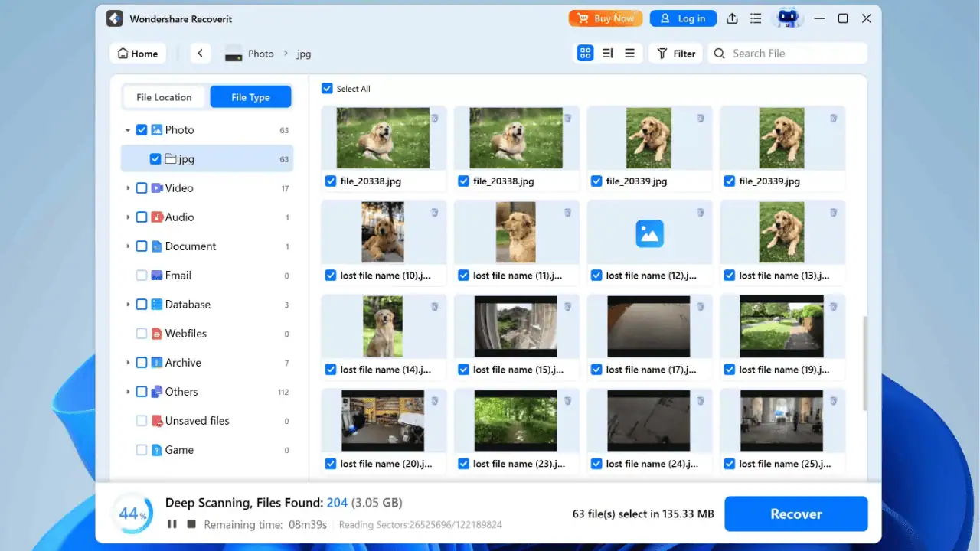Expand the Video tree node
980x551 pixels.
(128, 188)
